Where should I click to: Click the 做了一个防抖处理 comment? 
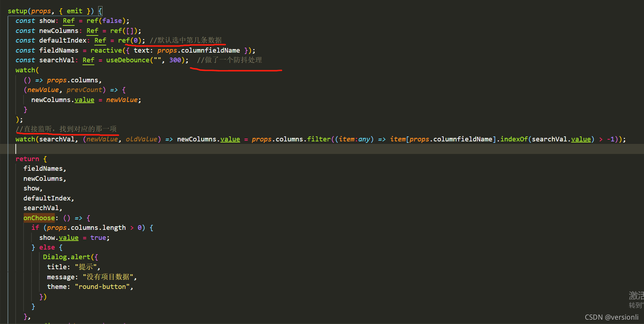point(229,60)
